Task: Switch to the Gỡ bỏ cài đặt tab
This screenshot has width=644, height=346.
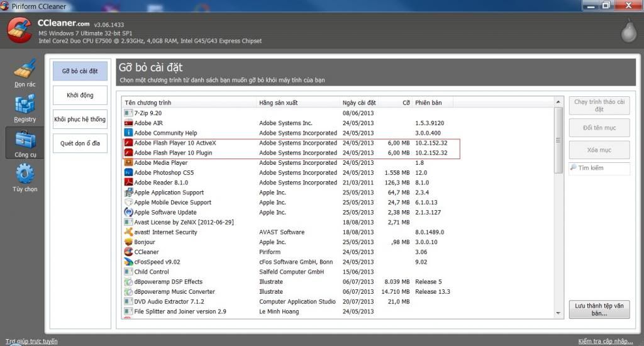Action: [x=80, y=71]
